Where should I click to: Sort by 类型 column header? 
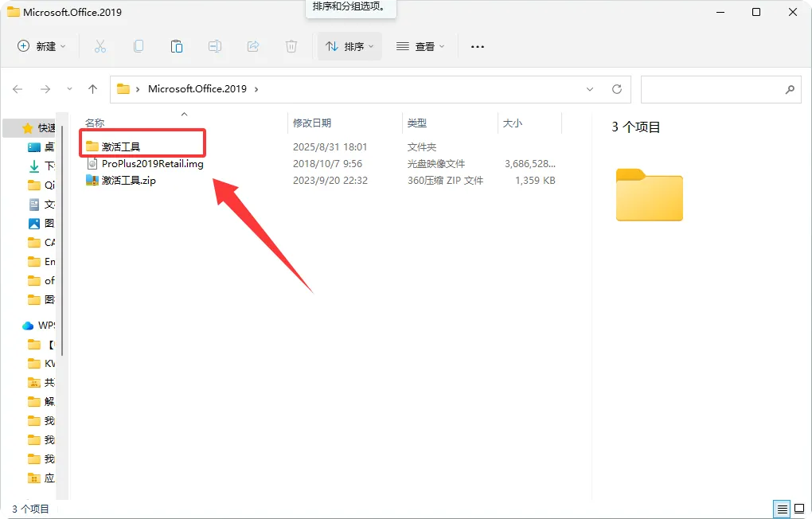(417, 123)
